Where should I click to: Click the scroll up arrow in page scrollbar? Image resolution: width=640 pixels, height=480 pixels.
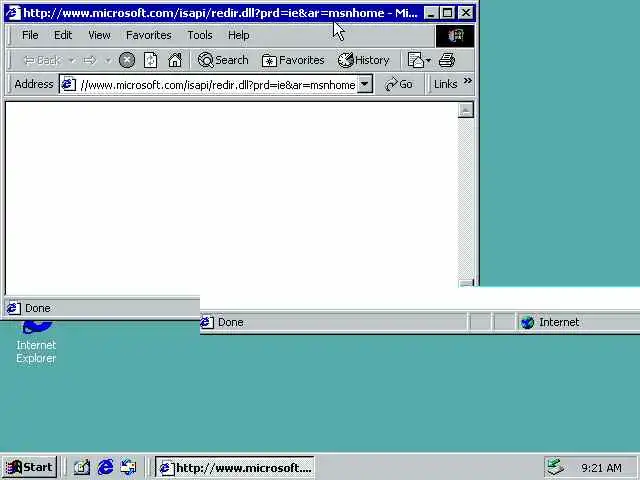(x=466, y=110)
